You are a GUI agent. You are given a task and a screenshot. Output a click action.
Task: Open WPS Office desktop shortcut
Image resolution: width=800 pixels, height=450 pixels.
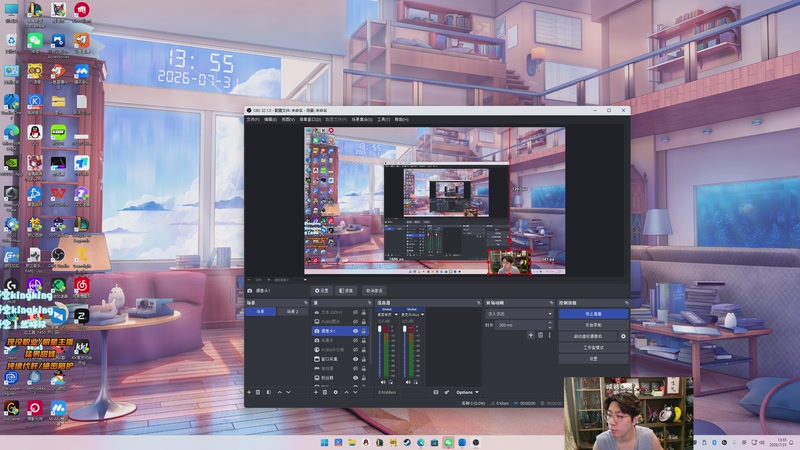pos(58,195)
